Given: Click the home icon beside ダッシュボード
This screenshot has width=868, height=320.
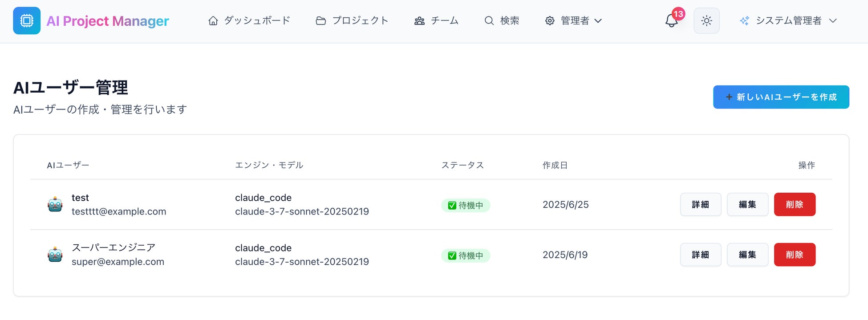Looking at the screenshot, I should click(x=213, y=21).
